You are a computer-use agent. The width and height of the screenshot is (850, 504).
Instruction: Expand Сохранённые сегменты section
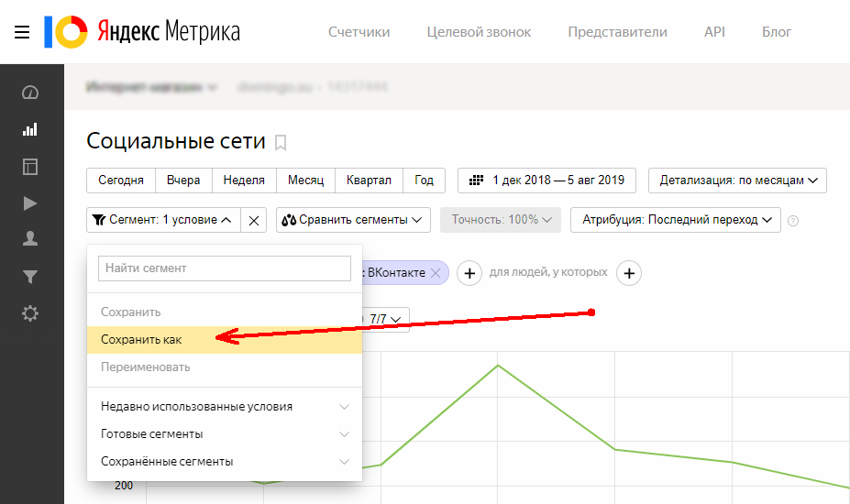(225, 462)
